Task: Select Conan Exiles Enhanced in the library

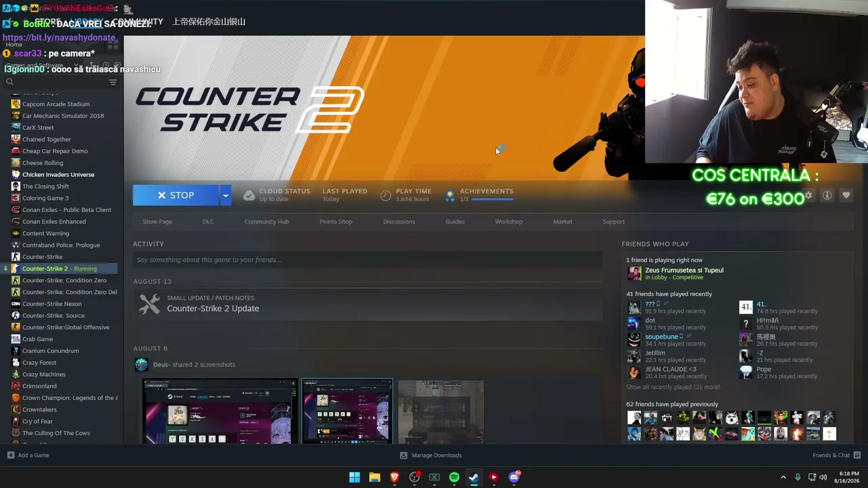Action: (54, 222)
